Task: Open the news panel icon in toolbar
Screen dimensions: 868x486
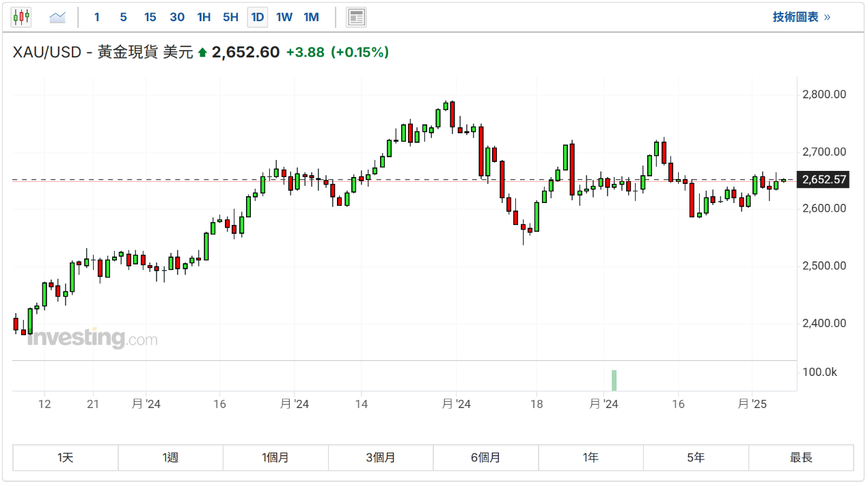Action: pyautogui.click(x=356, y=17)
